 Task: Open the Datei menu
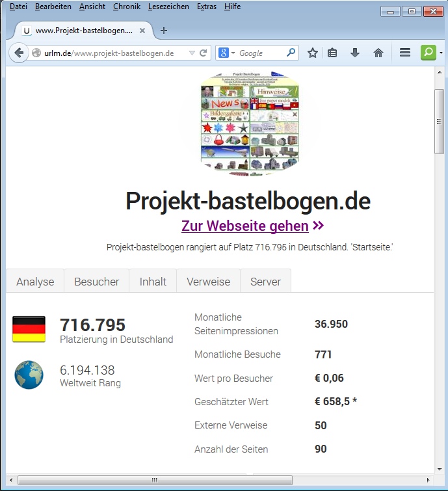(x=18, y=7)
